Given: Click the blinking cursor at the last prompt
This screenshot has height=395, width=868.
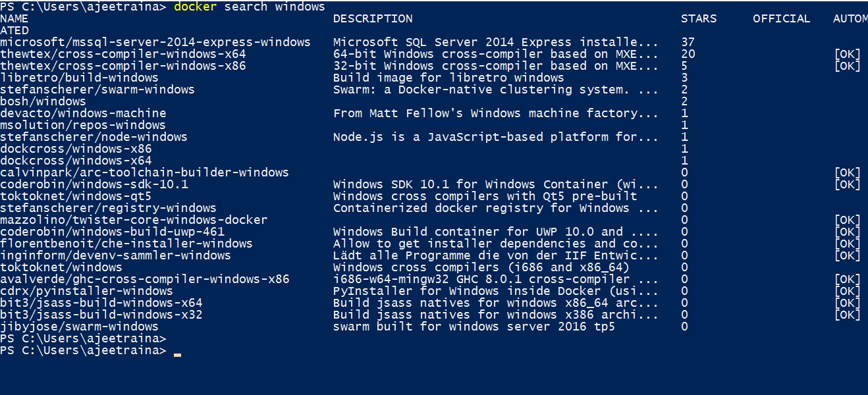Looking at the screenshot, I should (177, 354).
